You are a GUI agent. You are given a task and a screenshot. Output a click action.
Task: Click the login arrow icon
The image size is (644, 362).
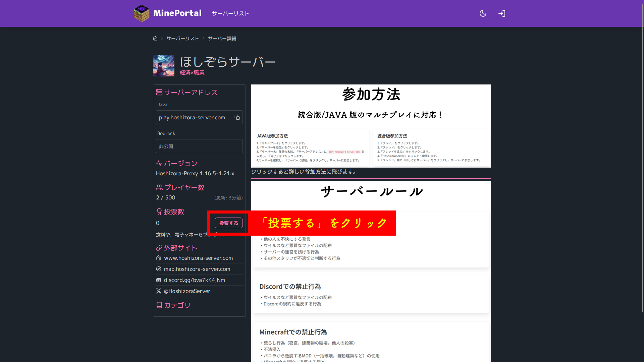pyautogui.click(x=502, y=13)
